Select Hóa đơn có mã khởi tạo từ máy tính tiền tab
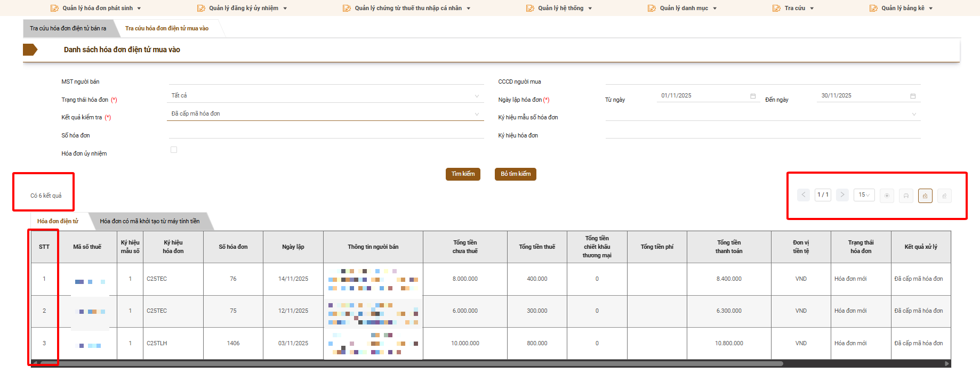This screenshot has height=390, width=980. pyautogui.click(x=150, y=221)
